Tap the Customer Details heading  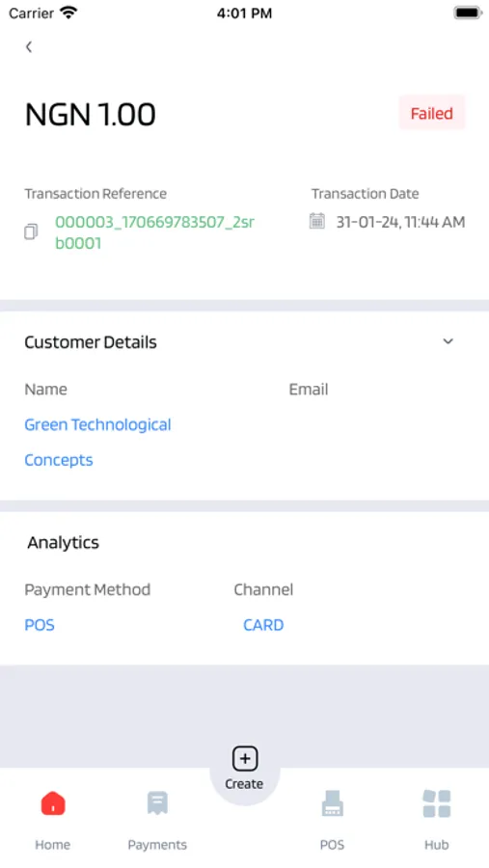(91, 342)
